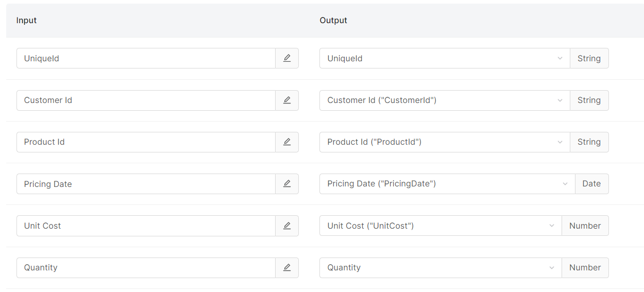Click the Pricing Date input field
The image size is (644, 292).
click(146, 184)
